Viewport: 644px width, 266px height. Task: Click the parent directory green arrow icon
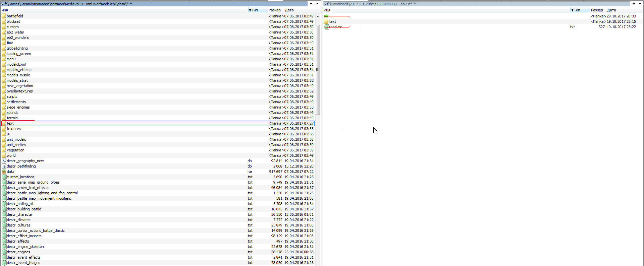326,16
